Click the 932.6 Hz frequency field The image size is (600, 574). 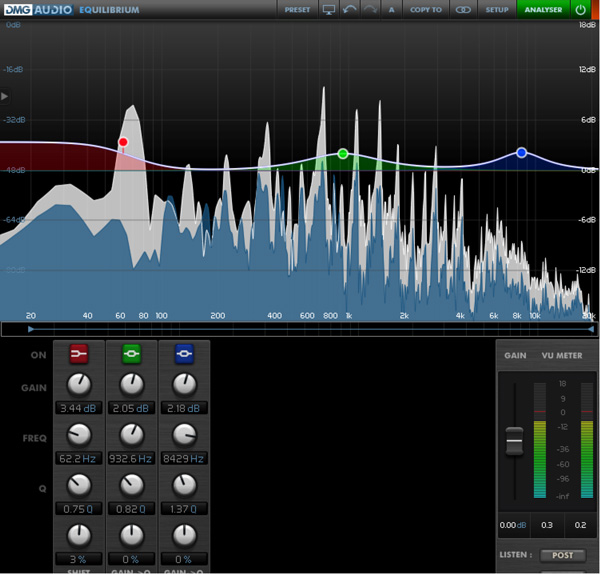[131, 458]
